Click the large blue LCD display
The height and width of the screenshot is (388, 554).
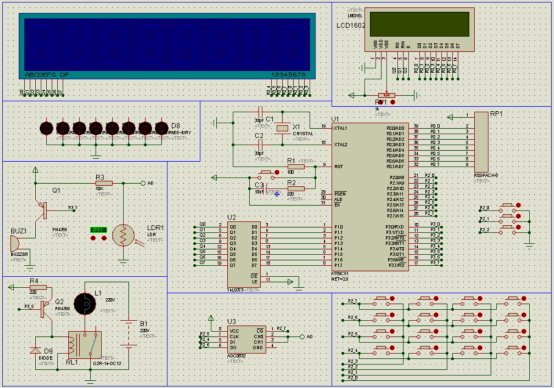[x=167, y=46]
